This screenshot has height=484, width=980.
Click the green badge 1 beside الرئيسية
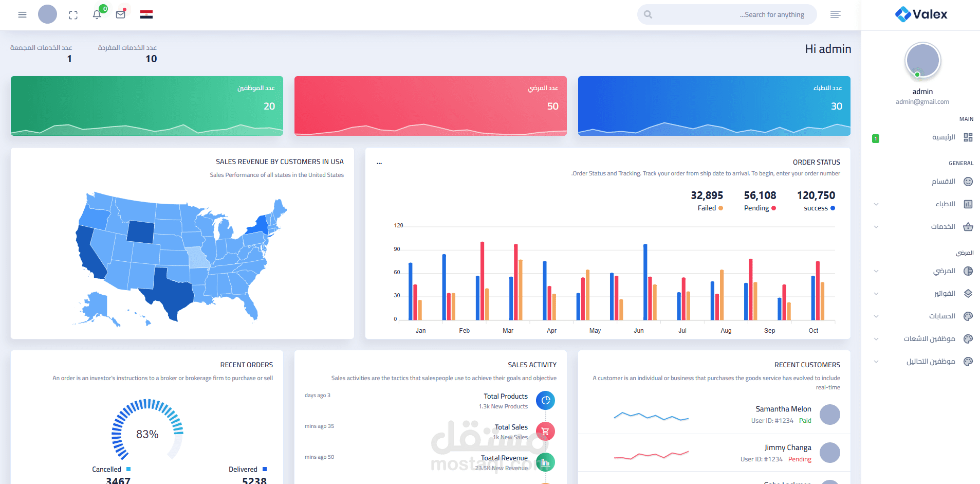[x=876, y=138]
